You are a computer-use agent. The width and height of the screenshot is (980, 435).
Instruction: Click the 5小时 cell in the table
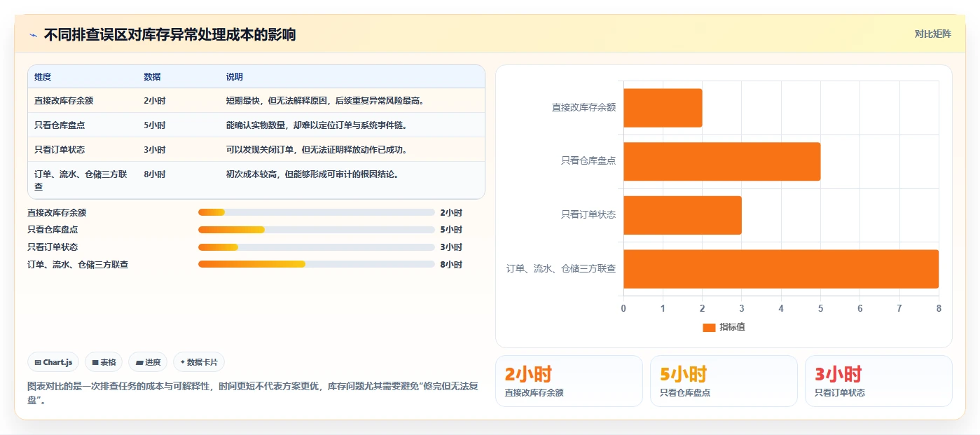154,125
